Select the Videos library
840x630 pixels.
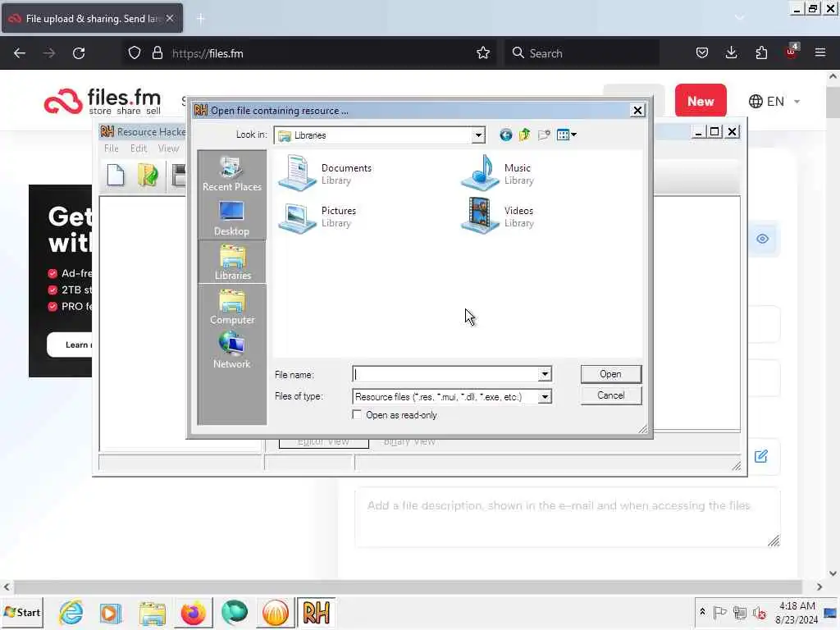click(498, 217)
